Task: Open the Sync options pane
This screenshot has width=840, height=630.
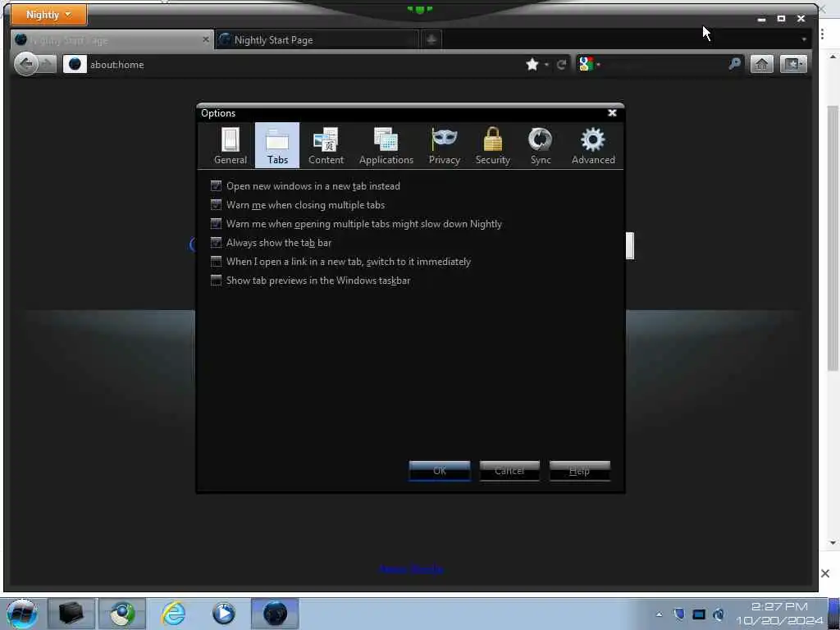Action: [x=541, y=145]
